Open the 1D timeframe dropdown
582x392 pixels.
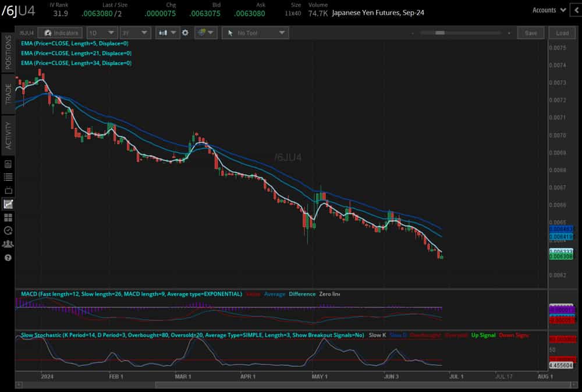tap(102, 33)
